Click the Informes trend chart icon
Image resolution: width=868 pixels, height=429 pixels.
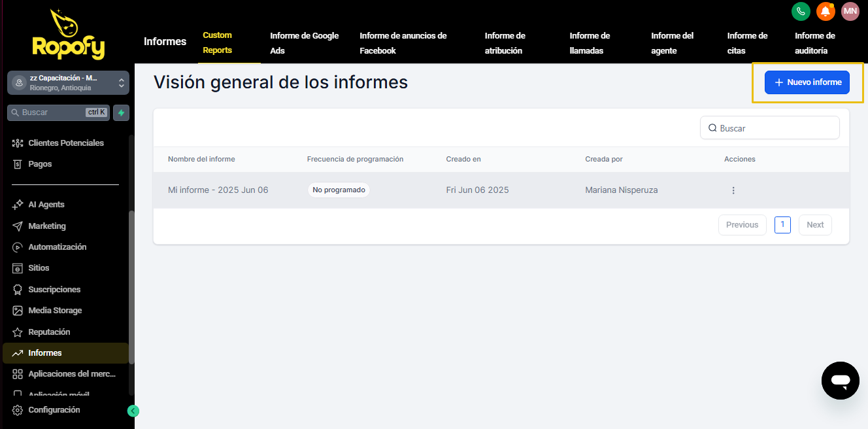coord(18,353)
